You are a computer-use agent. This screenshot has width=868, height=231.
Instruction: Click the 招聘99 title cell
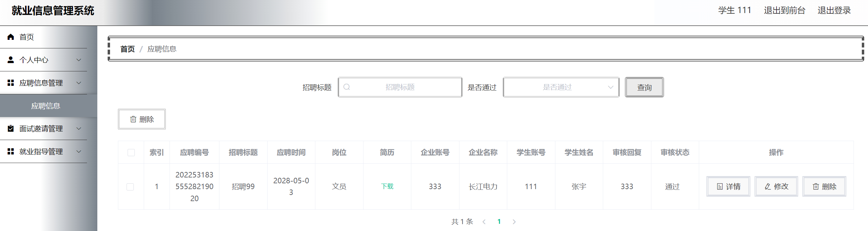click(243, 186)
